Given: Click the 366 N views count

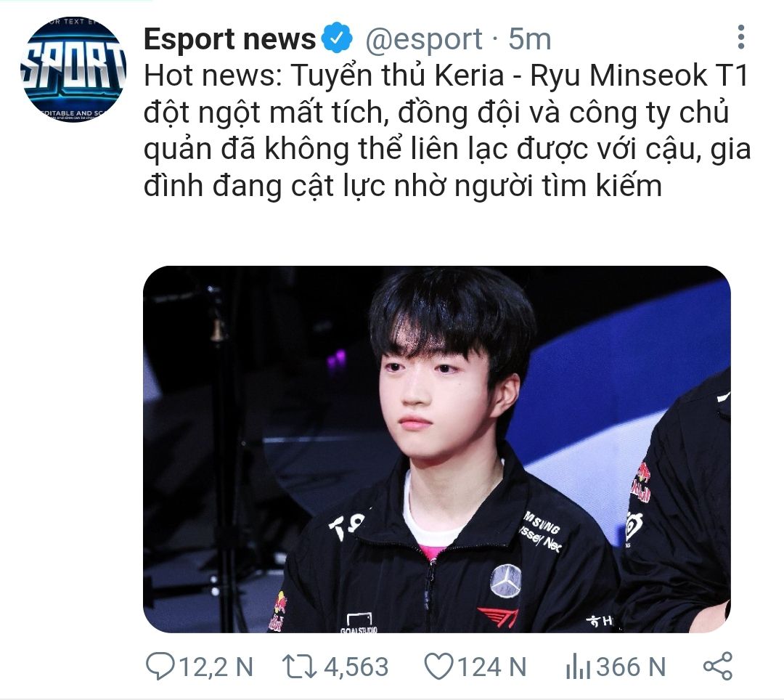Looking at the screenshot, I should pos(631,667).
